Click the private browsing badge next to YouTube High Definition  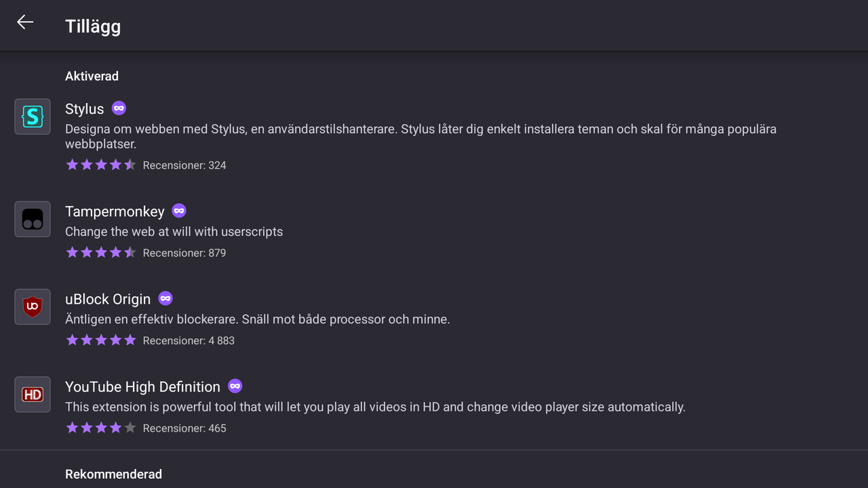pos(235,386)
